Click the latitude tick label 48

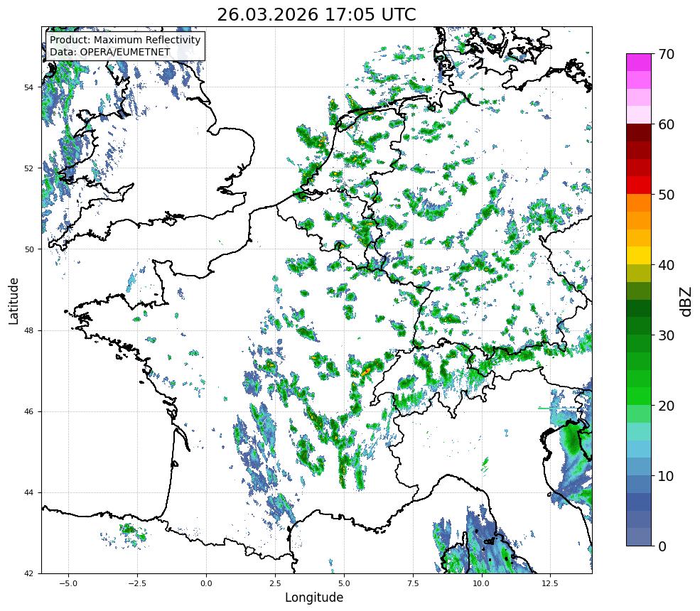[29, 330]
